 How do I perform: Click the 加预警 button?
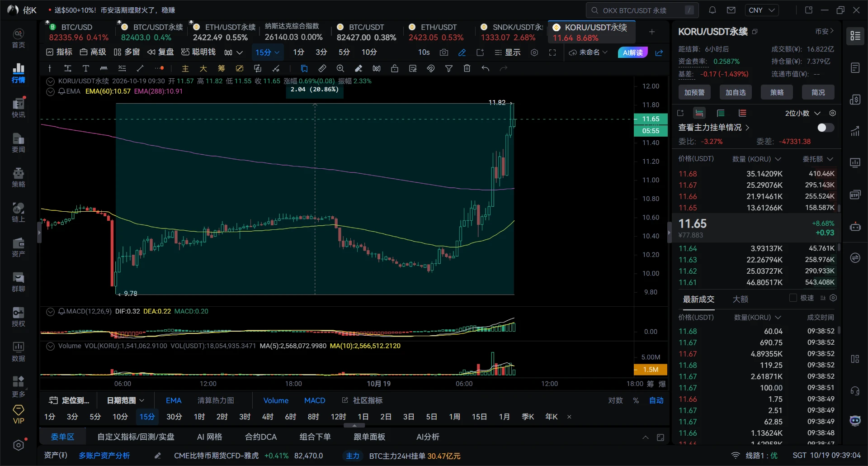[694, 92]
